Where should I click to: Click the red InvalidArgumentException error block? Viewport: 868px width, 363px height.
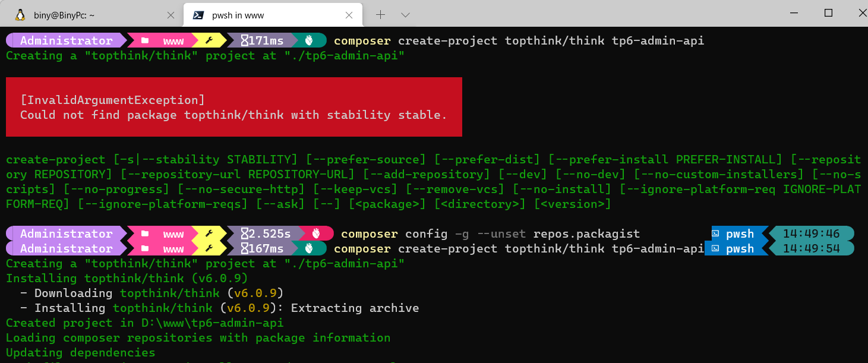233,108
